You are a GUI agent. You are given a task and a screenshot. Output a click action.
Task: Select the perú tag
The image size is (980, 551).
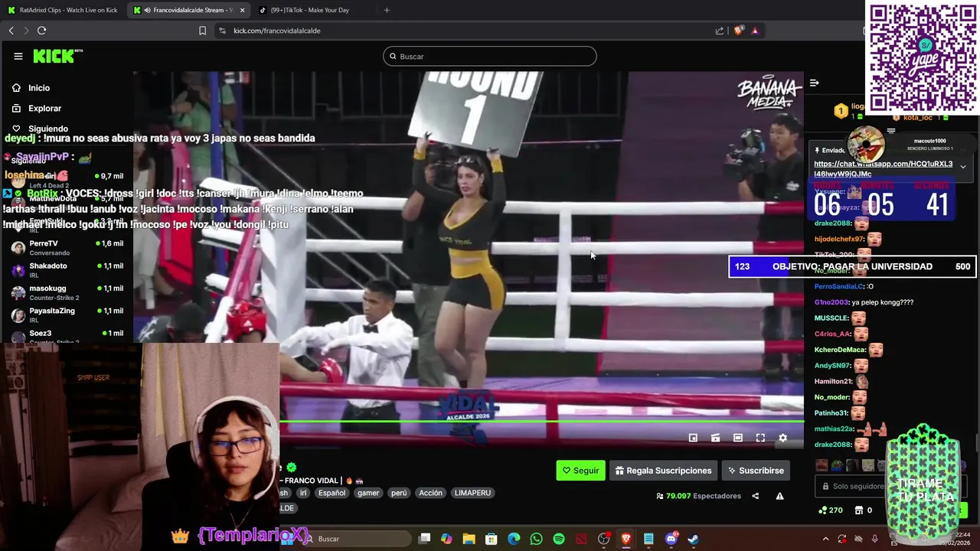click(399, 493)
